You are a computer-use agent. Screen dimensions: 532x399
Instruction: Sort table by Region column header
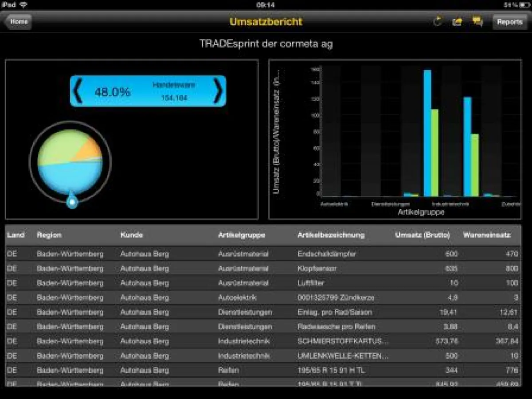tap(49, 235)
